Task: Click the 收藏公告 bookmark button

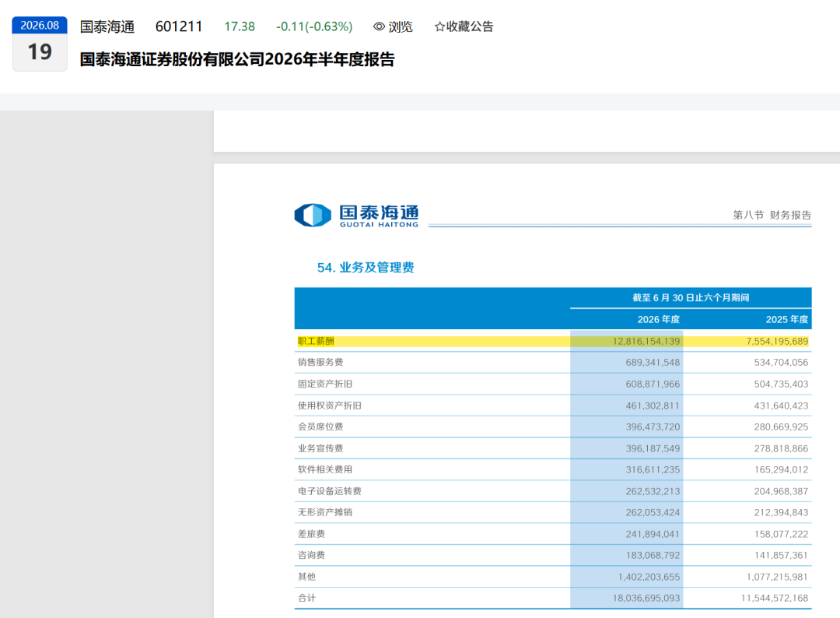Action: click(464, 26)
